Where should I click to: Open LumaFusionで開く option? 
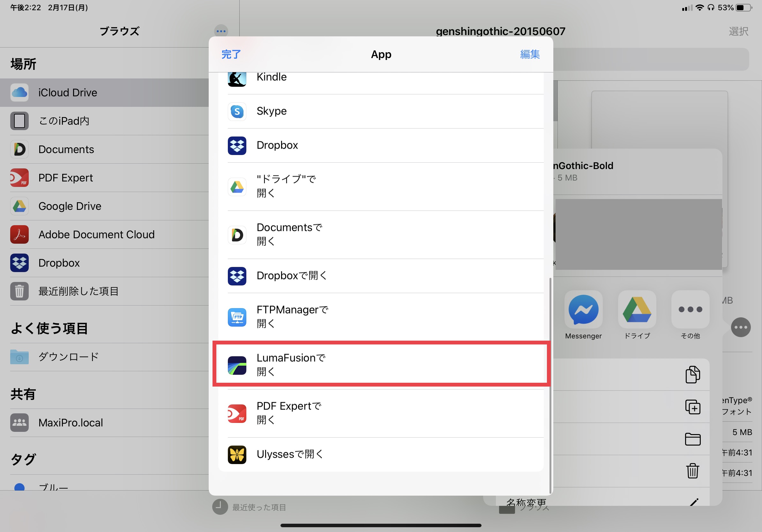click(380, 365)
